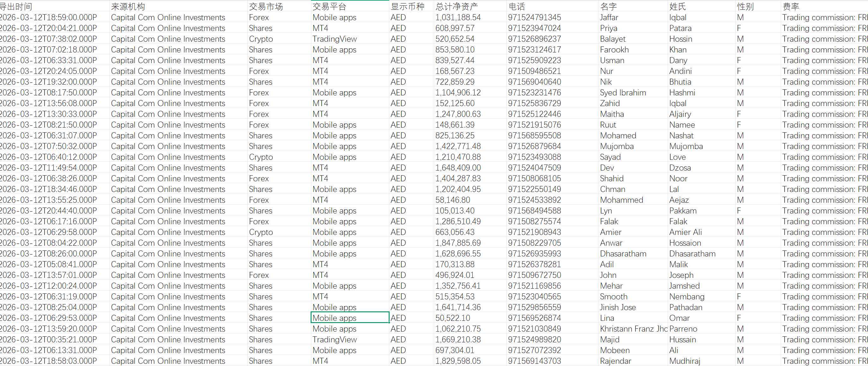Click phone number 971508275574
Viewport: 868px width, 366px height.
pos(552,222)
